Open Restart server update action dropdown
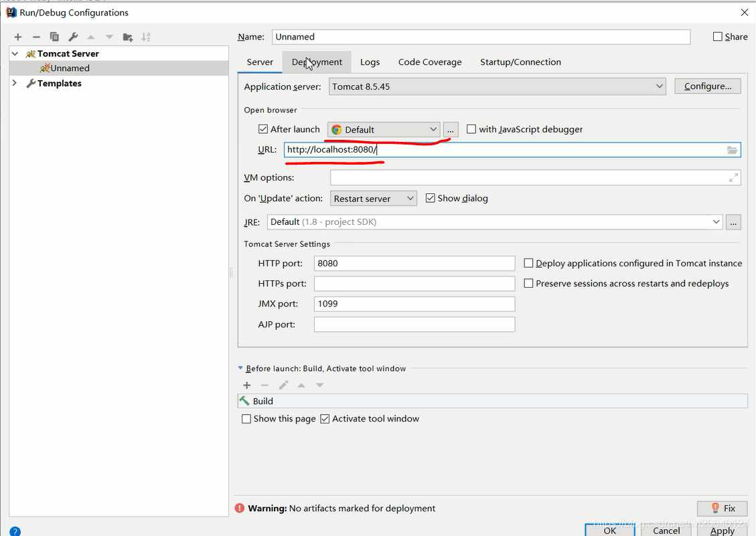The image size is (756, 536). (373, 199)
